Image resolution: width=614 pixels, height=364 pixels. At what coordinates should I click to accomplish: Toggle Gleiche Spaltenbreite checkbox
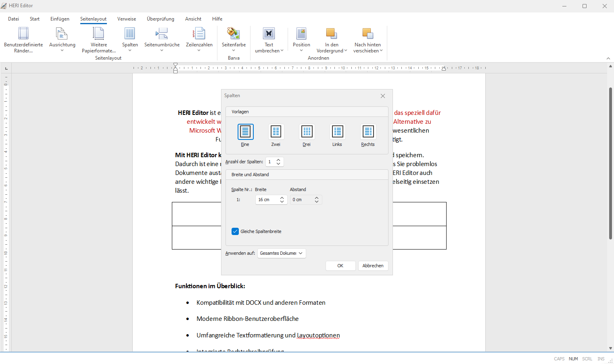click(x=235, y=231)
